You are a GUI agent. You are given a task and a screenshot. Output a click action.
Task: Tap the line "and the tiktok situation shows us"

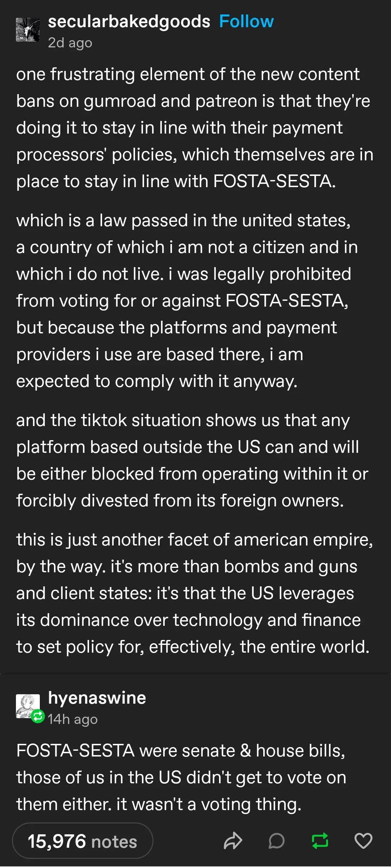183,420
